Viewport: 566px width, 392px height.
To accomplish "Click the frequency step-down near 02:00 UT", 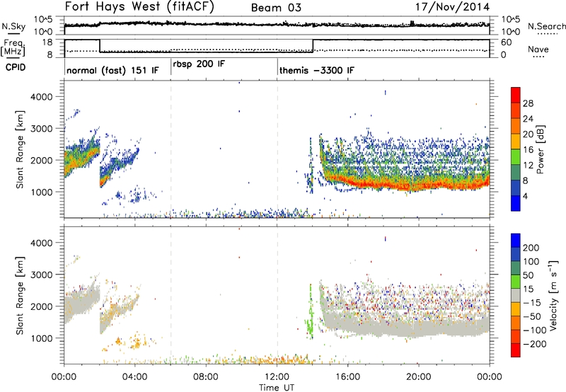I will [x=100, y=46].
